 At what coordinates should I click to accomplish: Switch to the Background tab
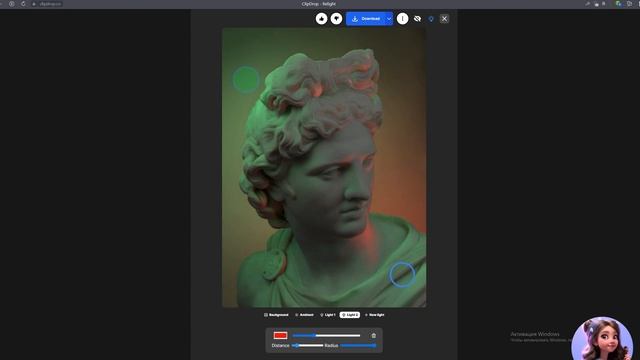tap(276, 315)
